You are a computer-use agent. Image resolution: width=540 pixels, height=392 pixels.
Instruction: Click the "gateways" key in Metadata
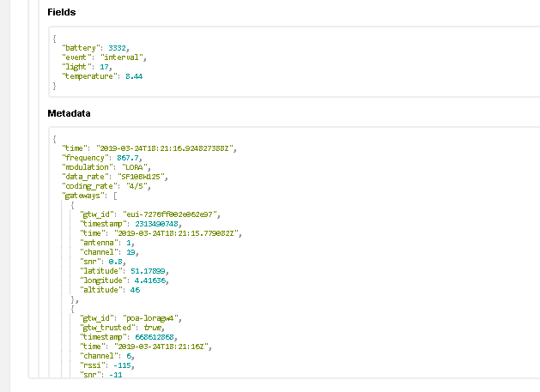point(81,196)
